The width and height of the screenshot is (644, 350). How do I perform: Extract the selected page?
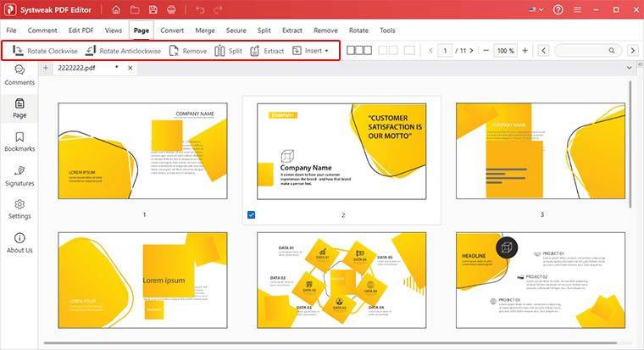[x=267, y=51]
